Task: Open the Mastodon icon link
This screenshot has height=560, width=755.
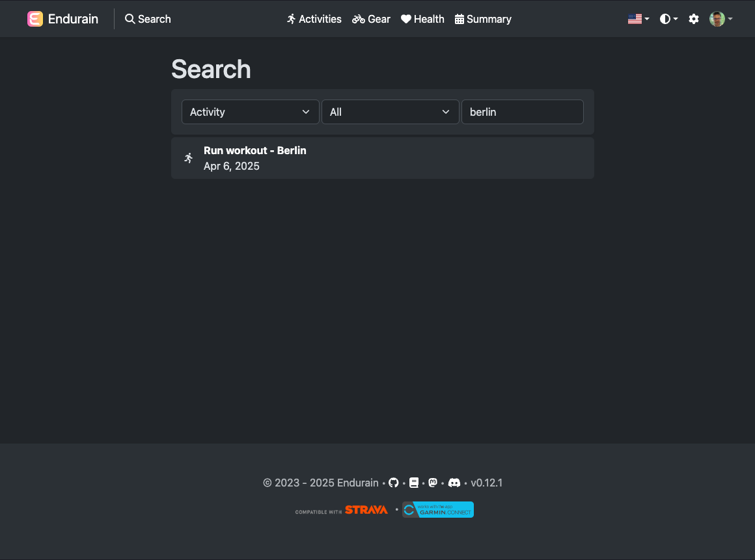Action: tap(433, 483)
